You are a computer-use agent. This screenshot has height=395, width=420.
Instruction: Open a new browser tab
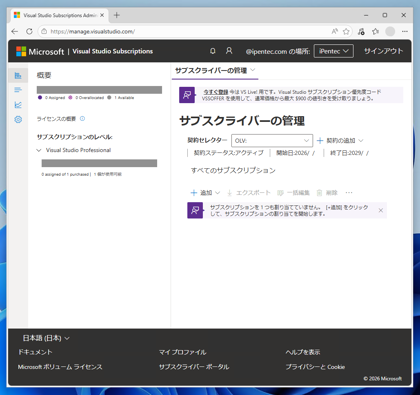coord(117,15)
